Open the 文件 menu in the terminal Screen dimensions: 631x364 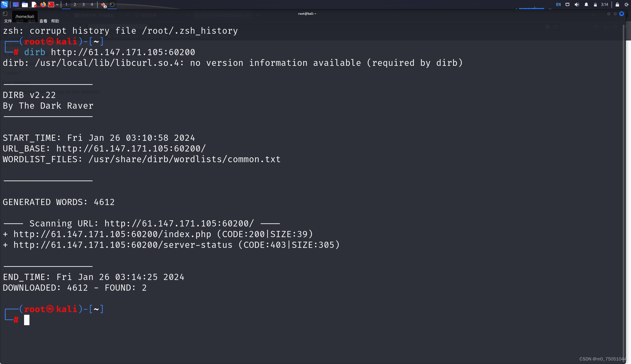point(7,21)
